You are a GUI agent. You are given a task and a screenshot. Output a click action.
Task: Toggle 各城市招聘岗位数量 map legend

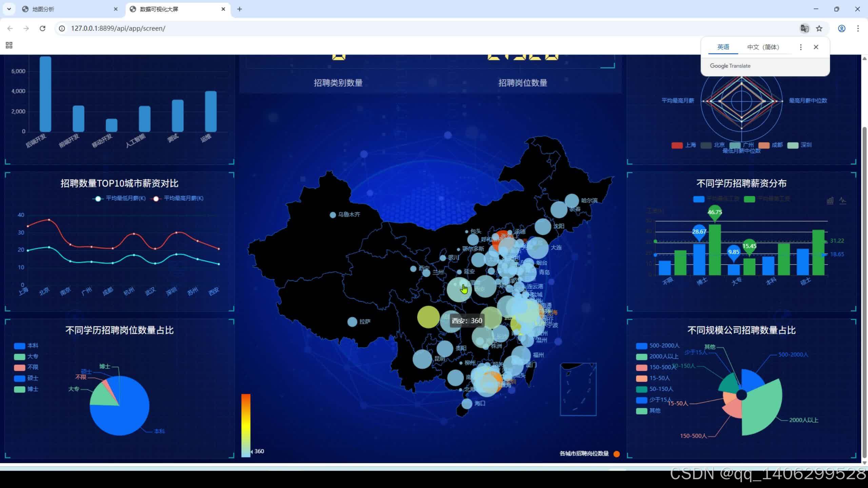(x=590, y=454)
